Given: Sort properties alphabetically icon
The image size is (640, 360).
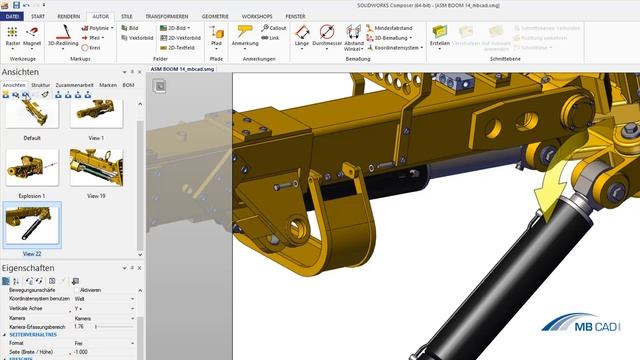Looking at the screenshot, I should 16,281.
